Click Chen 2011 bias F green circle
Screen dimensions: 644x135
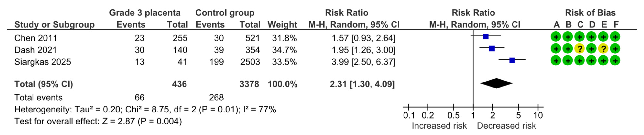(615, 37)
